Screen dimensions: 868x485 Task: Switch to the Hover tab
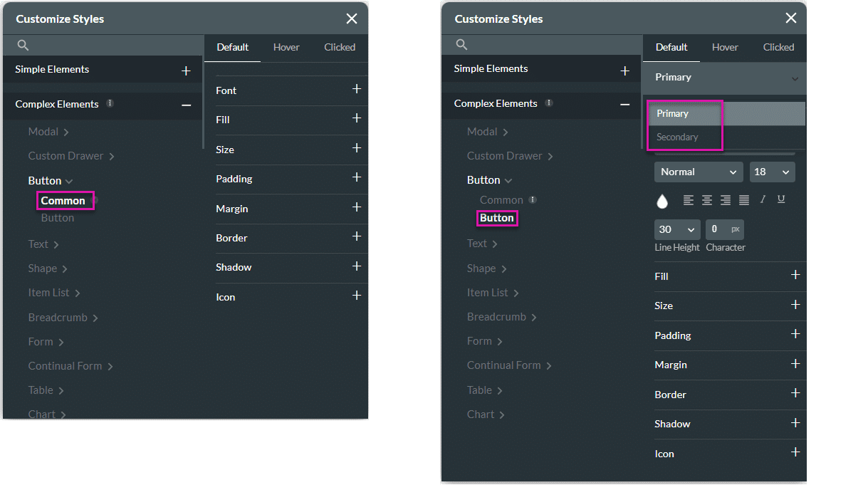724,47
